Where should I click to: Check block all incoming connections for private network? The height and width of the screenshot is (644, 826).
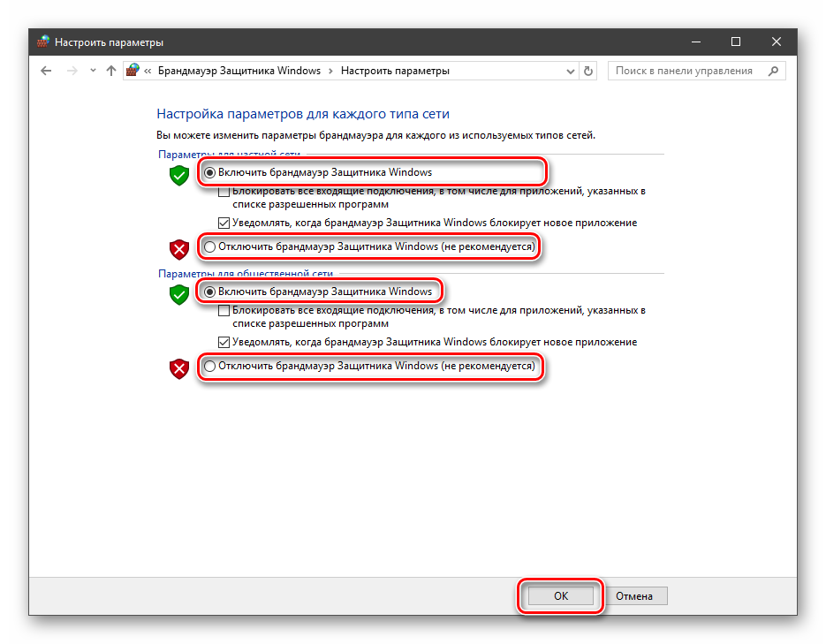(x=224, y=192)
